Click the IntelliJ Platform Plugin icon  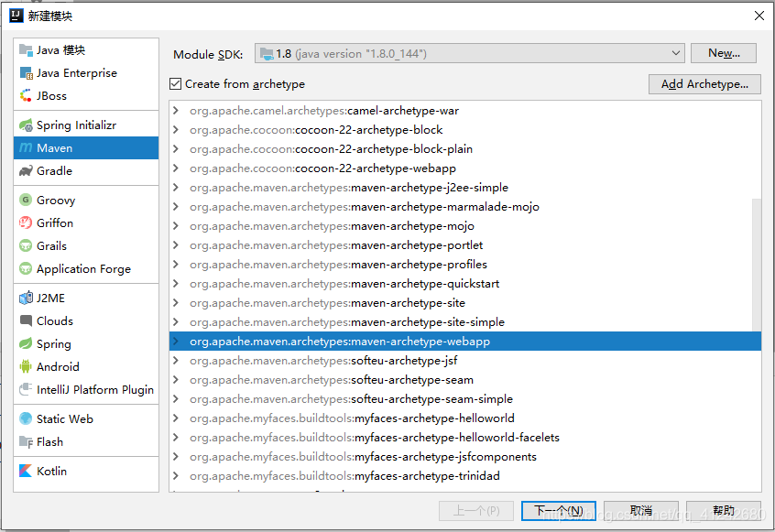coord(26,389)
